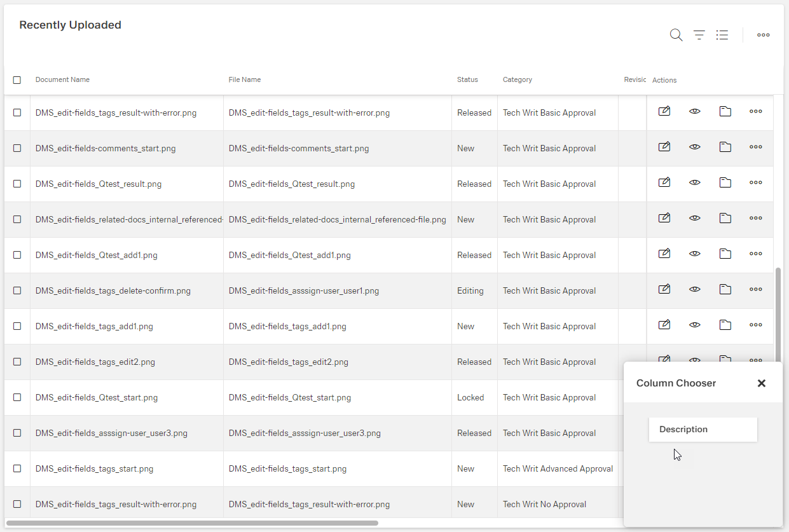Click eye icon in the Editing status row
Image resolution: width=789 pixels, height=532 pixels.
point(694,289)
